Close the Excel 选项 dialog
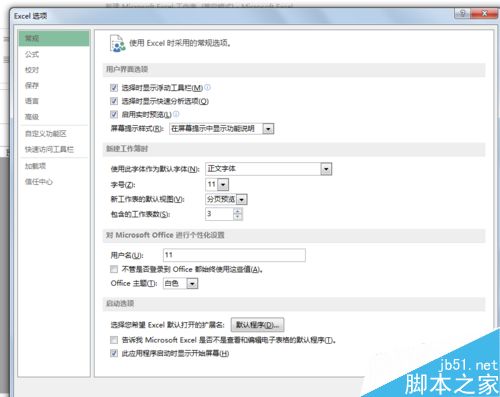The width and height of the screenshot is (500, 397). (x=484, y=13)
